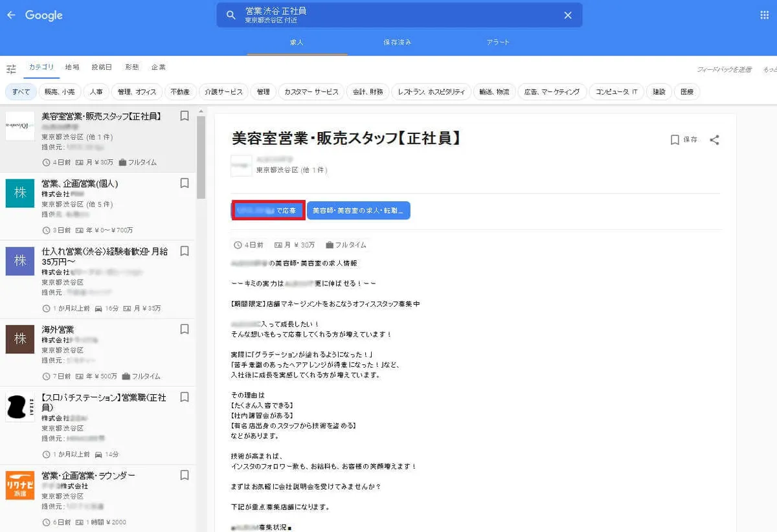Switch to the アラート tab
777x532 pixels.
coord(498,43)
